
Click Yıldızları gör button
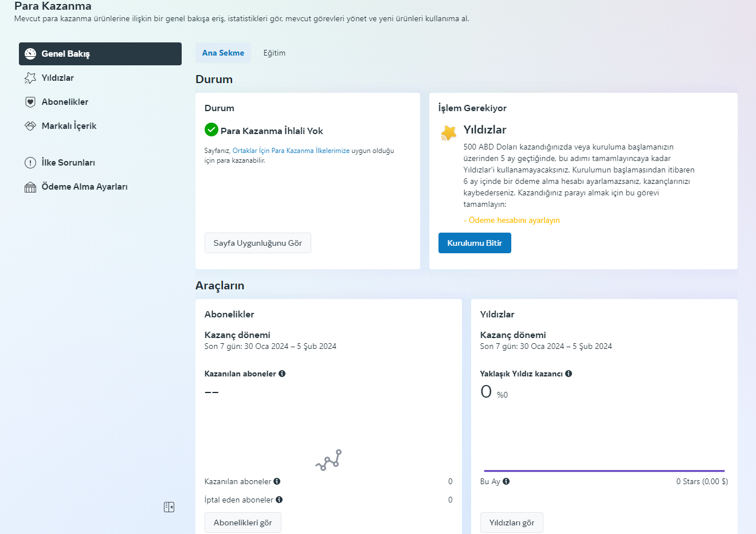[x=512, y=523]
